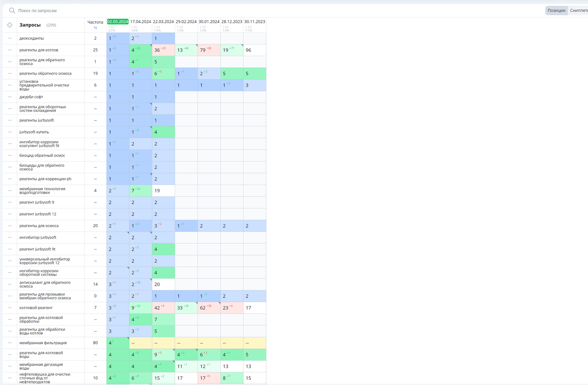Click frequency 80 for мембранная фильтрация

pyautogui.click(x=95, y=343)
